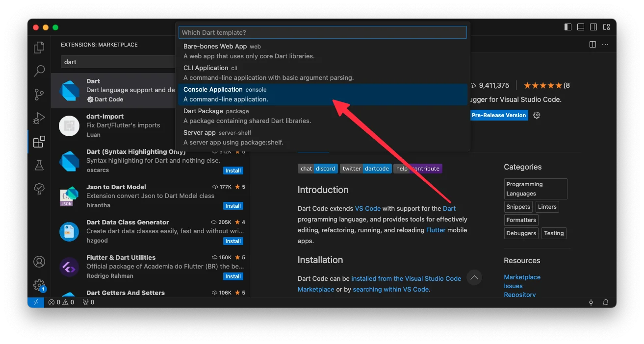Switch to the Pre-Release Version
Screen dimensions: 644x344
499,115
